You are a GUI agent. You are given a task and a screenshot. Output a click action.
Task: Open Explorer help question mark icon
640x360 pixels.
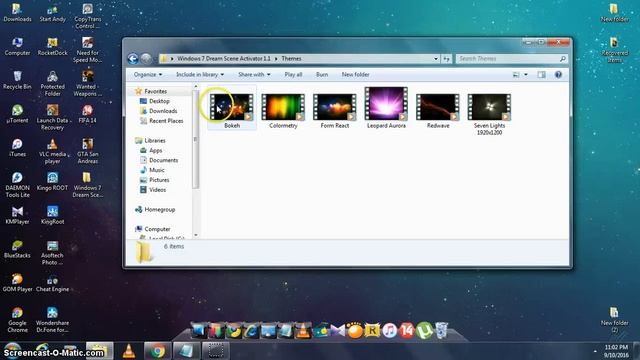pos(558,75)
